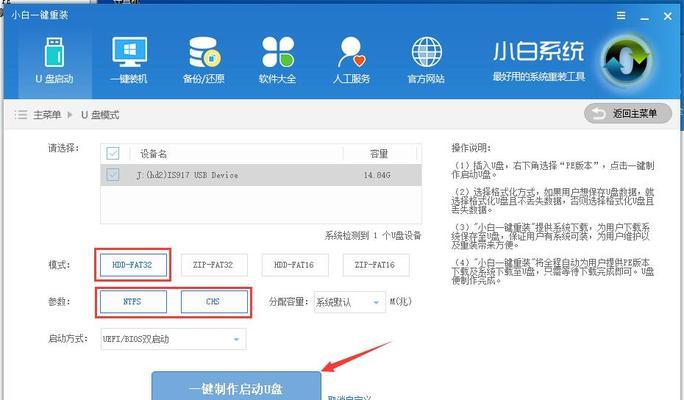684x400 pixels.
Task: Select ZIP-FAT32 mode
Action: click(x=213, y=265)
